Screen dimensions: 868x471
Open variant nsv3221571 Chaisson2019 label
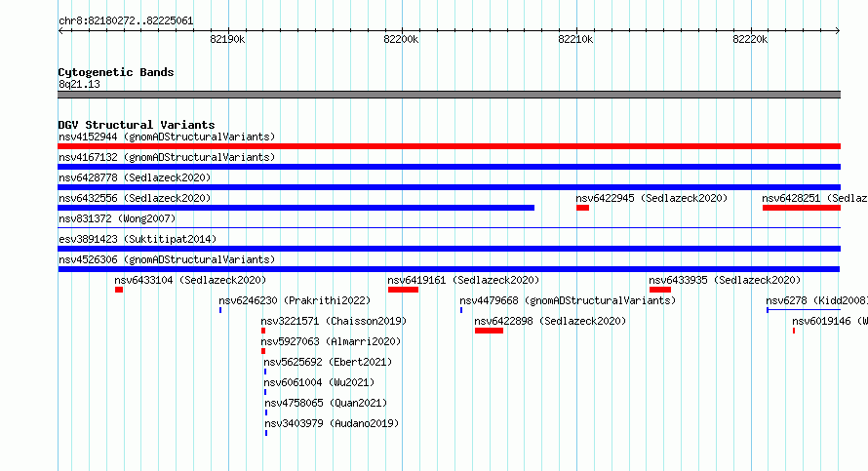[x=334, y=321]
